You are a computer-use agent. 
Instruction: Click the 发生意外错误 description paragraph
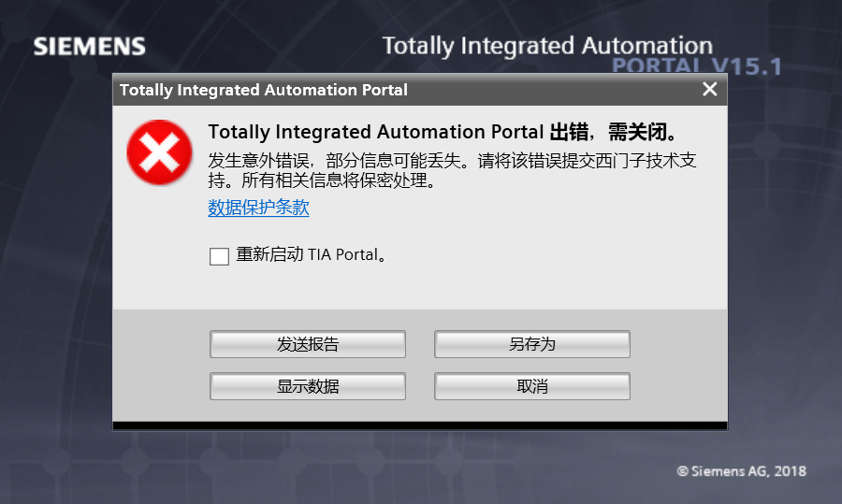pos(452,170)
